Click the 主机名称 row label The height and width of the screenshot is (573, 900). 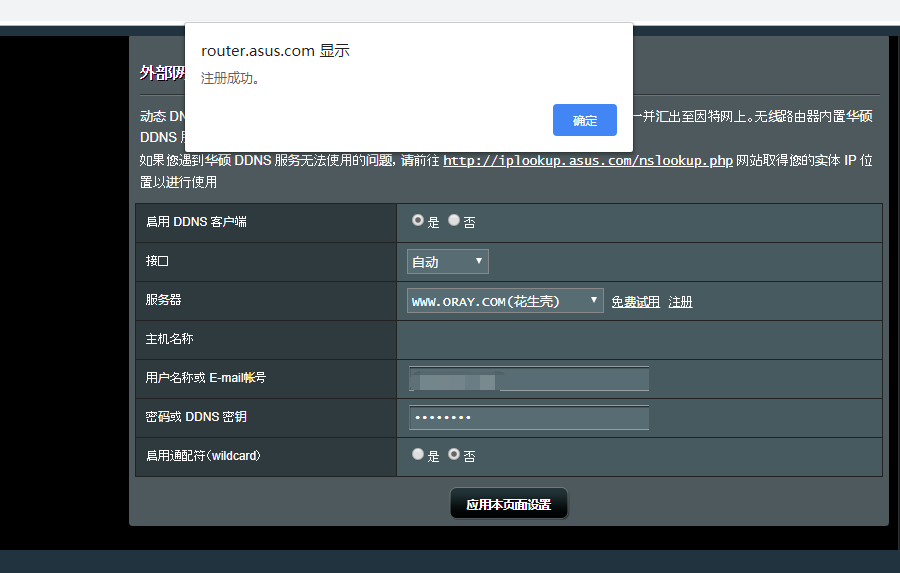coord(169,339)
